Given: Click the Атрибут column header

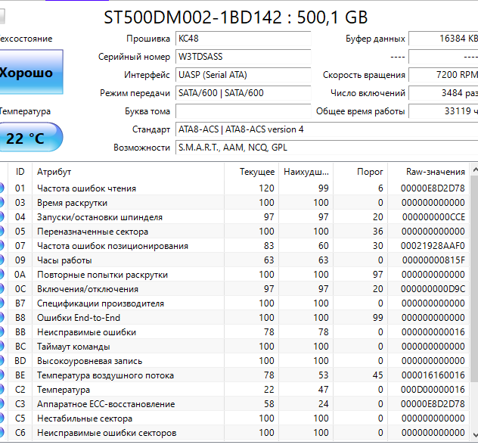Looking at the screenshot, I should pyautogui.click(x=129, y=172).
